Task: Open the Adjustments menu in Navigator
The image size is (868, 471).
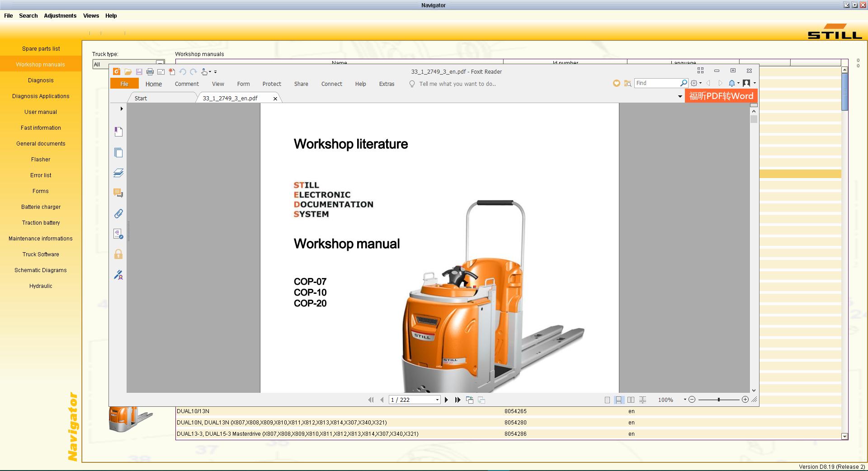Action: (x=60, y=16)
